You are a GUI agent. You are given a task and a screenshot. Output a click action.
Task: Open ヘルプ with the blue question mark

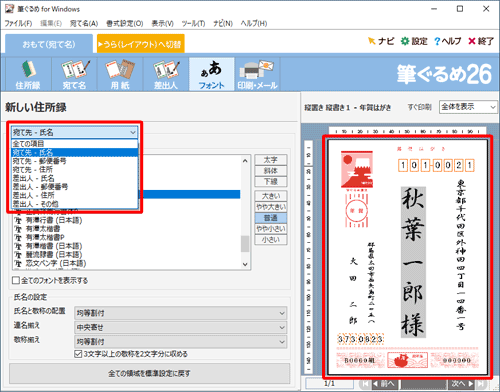(x=447, y=41)
